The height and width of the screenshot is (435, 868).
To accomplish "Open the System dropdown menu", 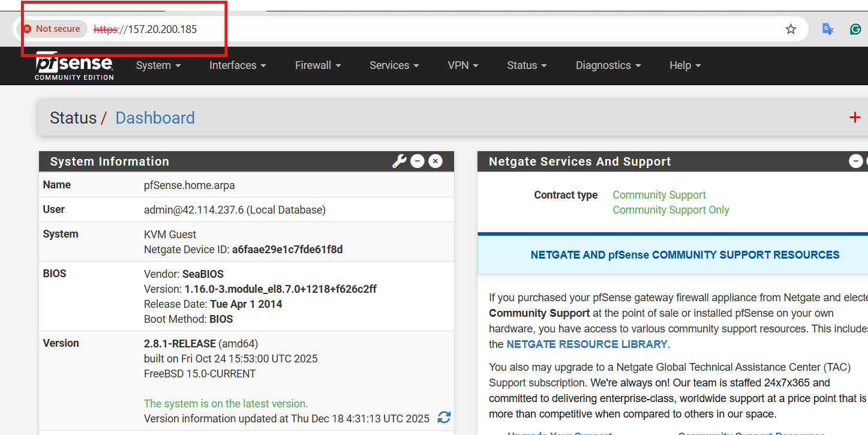I will tap(158, 65).
